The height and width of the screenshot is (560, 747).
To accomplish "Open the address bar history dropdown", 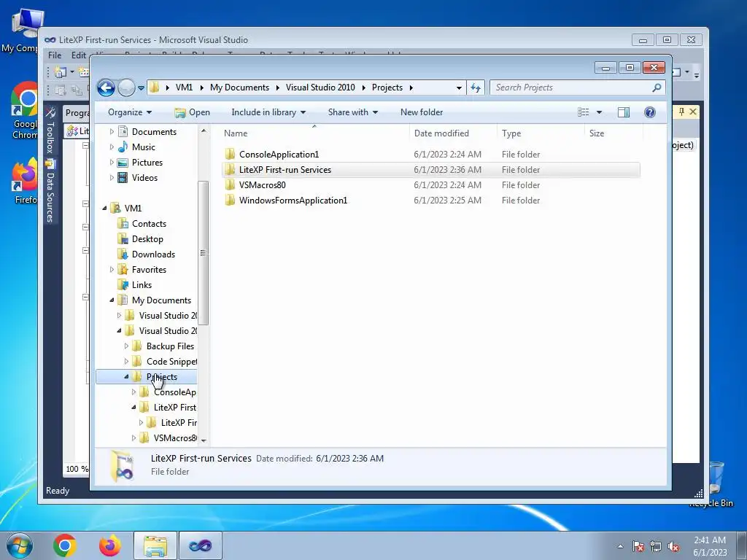I will pos(459,87).
